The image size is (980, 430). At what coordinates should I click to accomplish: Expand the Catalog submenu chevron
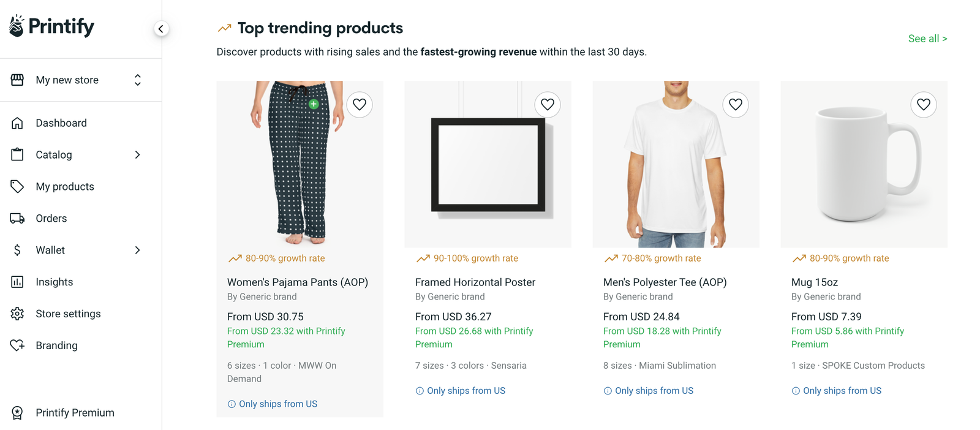pyautogui.click(x=137, y=154)
